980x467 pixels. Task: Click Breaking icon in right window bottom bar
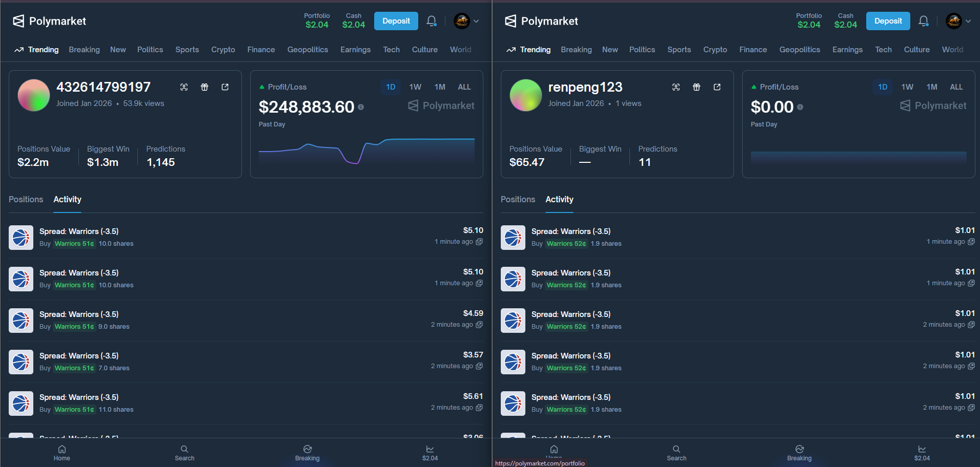(x=800, y=449)
